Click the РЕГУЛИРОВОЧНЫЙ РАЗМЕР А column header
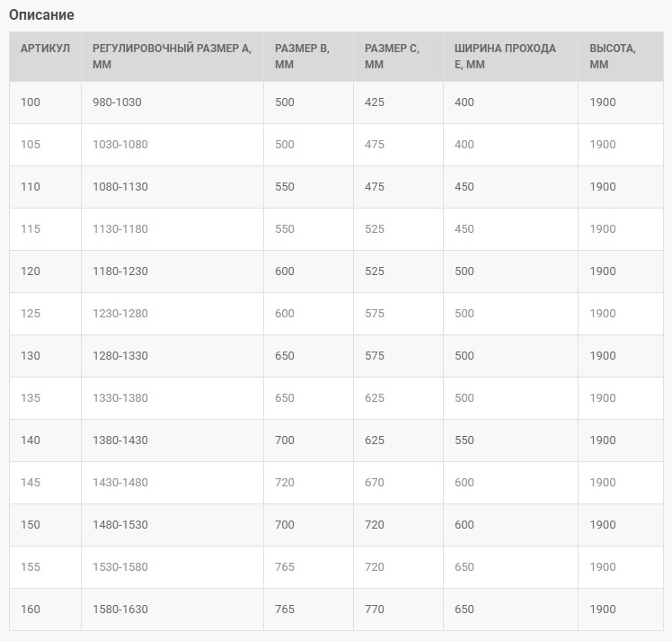The width and height of the screenshot is (672, 641). pos(172,56)
